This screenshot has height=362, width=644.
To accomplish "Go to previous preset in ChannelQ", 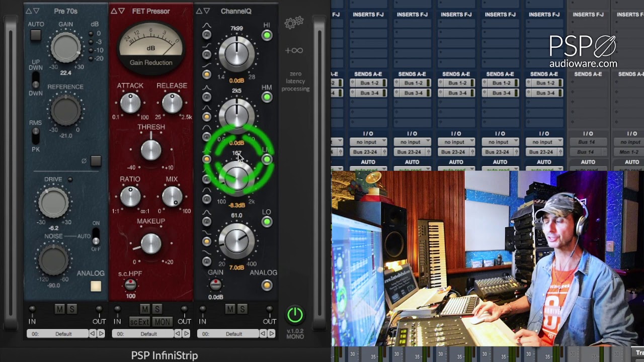I will [263, 333].
